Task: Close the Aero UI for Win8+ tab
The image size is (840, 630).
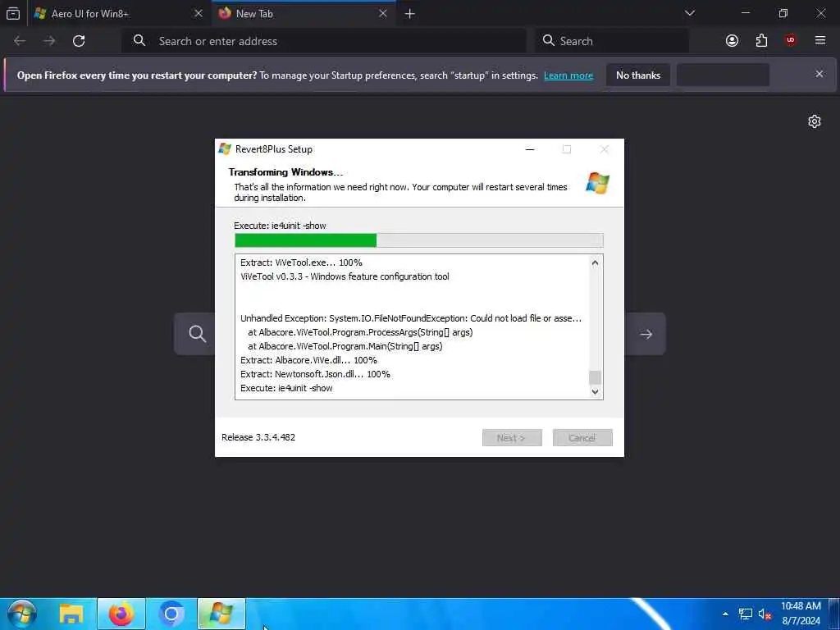Action: pyautogui.click(x=199, y=13)
